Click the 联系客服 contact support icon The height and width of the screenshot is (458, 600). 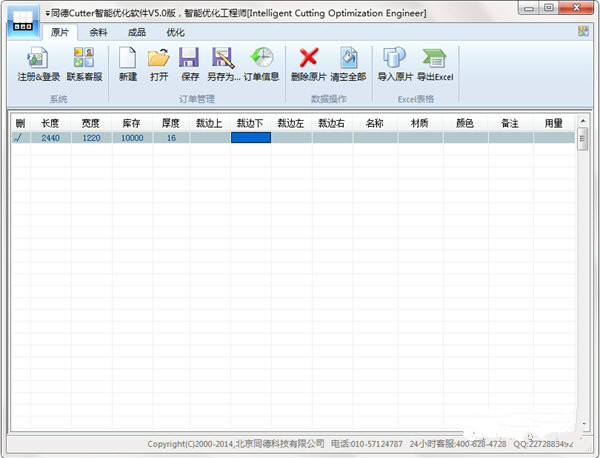84,64
